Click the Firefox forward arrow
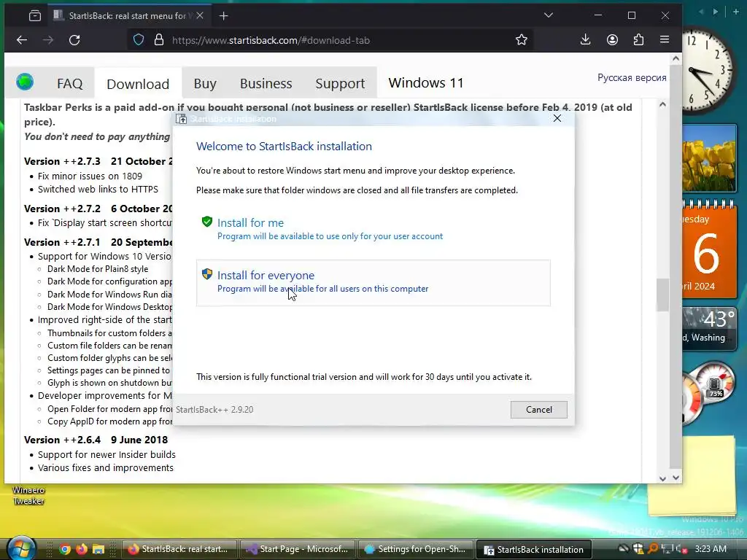 (48, 40)
